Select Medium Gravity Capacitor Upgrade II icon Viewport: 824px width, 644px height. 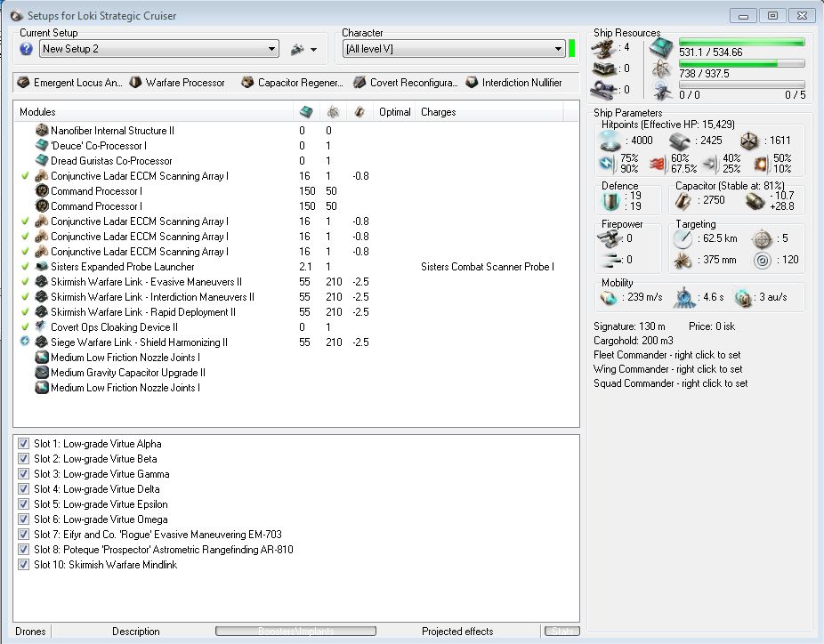pos(42,373)
